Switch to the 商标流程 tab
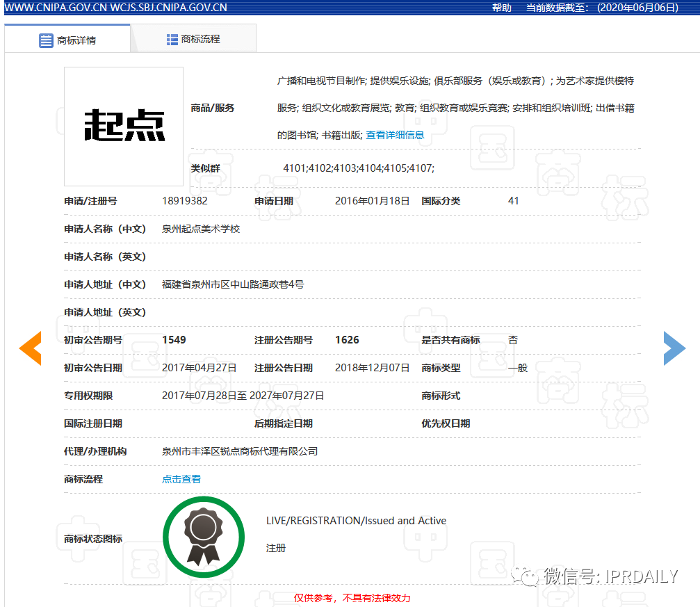The image size is (700, 607). 193,40
